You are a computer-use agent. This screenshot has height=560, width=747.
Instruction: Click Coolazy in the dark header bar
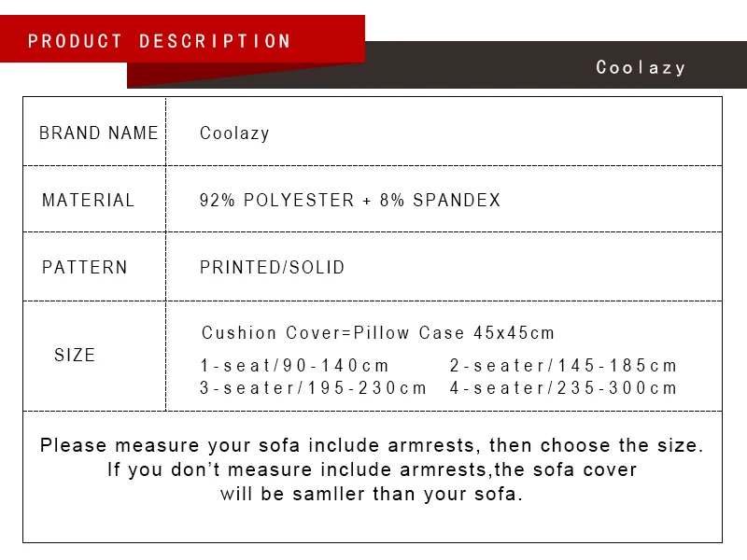point(641,67)
